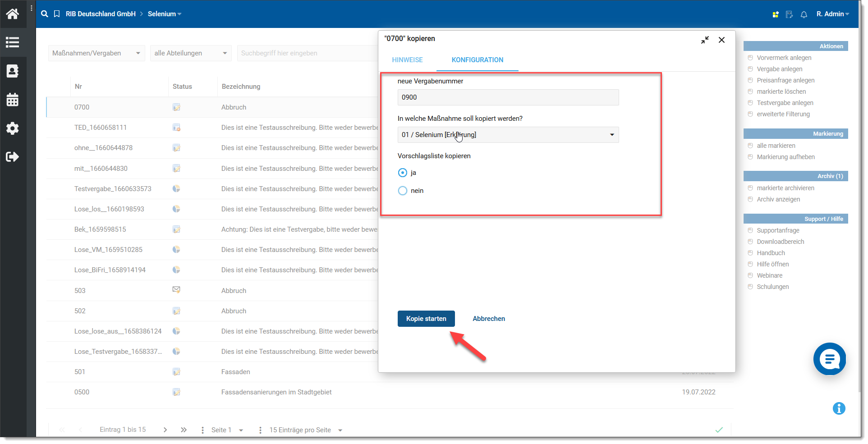Screen dimensions: 868x444
Task: Click the bookmark icon in header
Action: click(x=57, y=14)
